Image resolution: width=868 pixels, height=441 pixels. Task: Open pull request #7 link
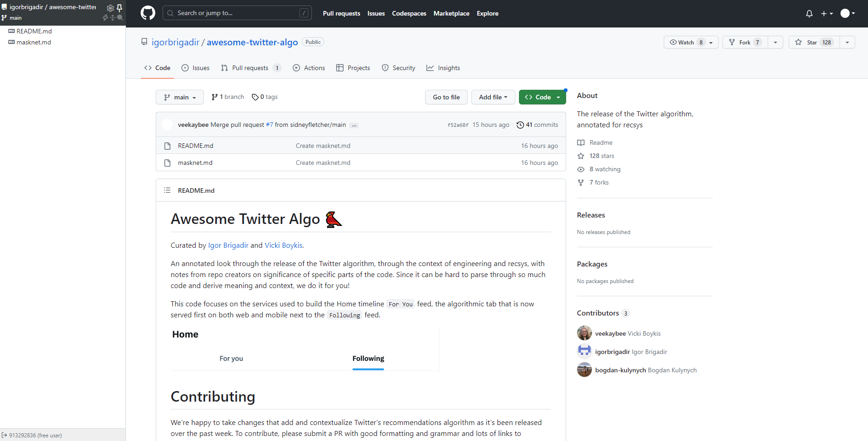(x=269, y=125)
